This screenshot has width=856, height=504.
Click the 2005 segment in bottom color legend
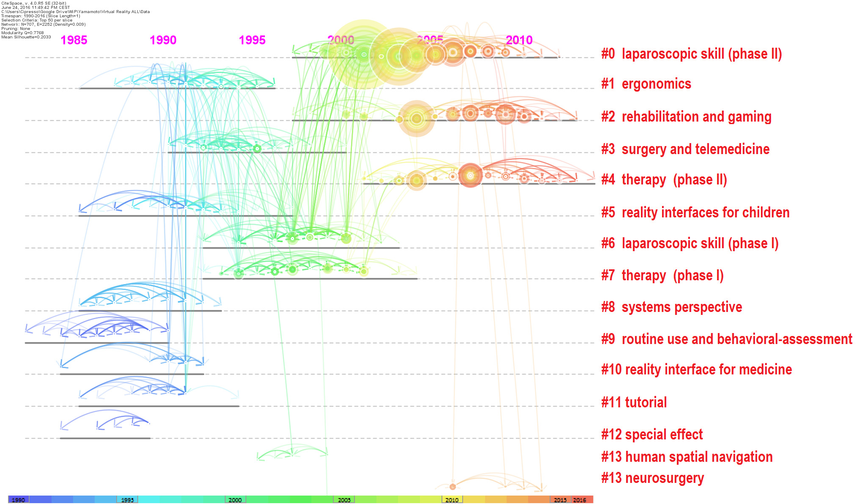344,500
